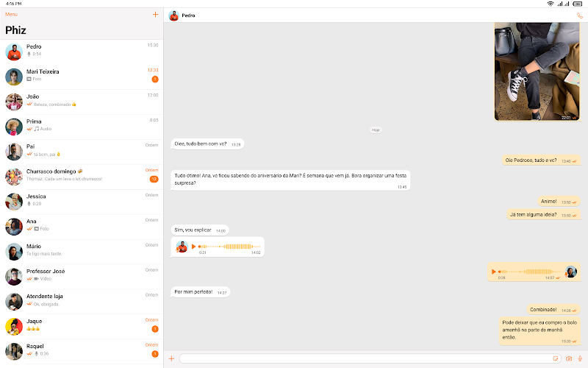Open Ana conversation
588x368 pixels.
[82, 227]
